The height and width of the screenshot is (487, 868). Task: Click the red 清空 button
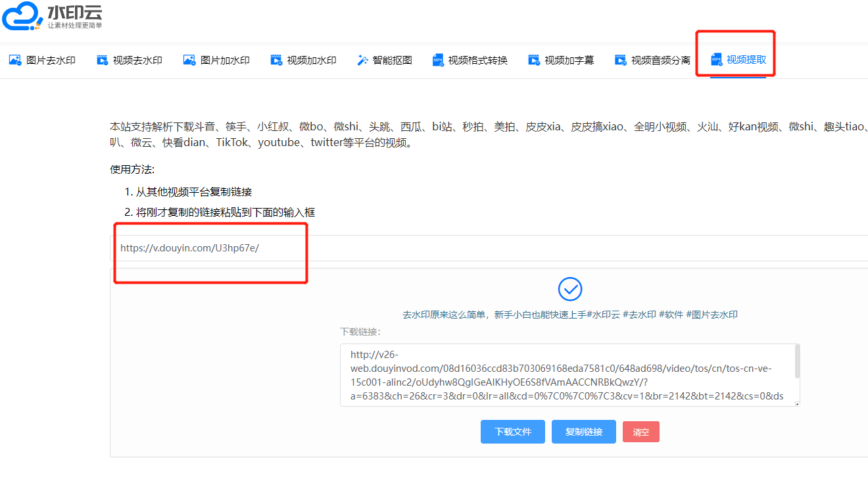641,432
